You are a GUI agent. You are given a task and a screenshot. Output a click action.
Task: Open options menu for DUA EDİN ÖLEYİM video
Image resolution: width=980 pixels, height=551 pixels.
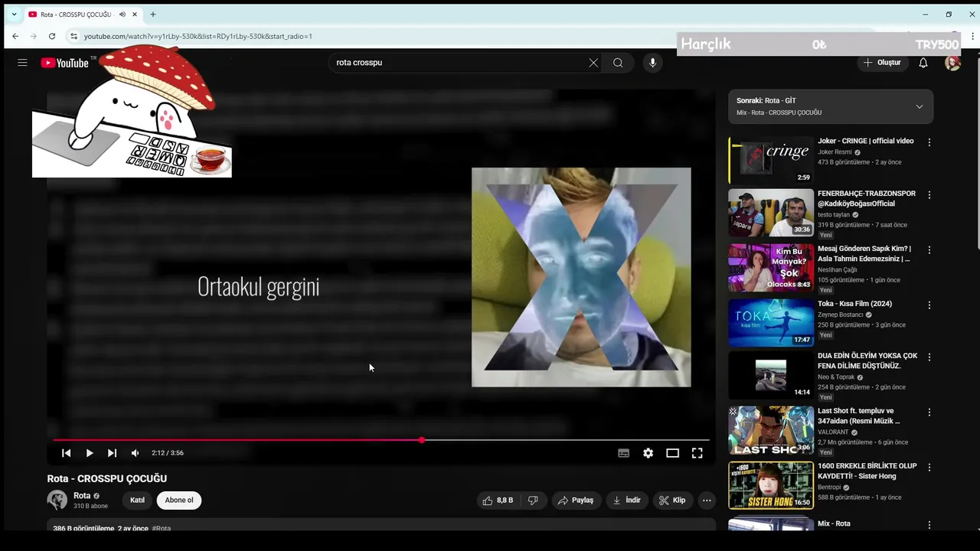click(x=929, y=357)
